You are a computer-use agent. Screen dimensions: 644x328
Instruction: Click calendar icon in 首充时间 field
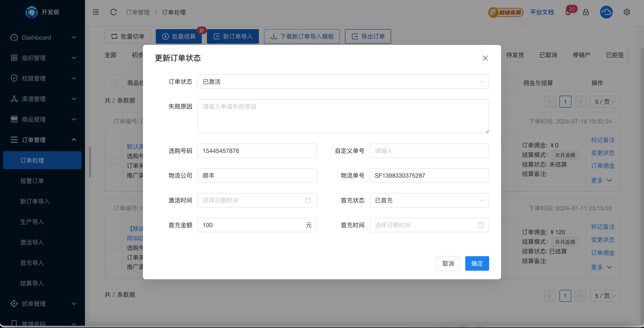481,225
